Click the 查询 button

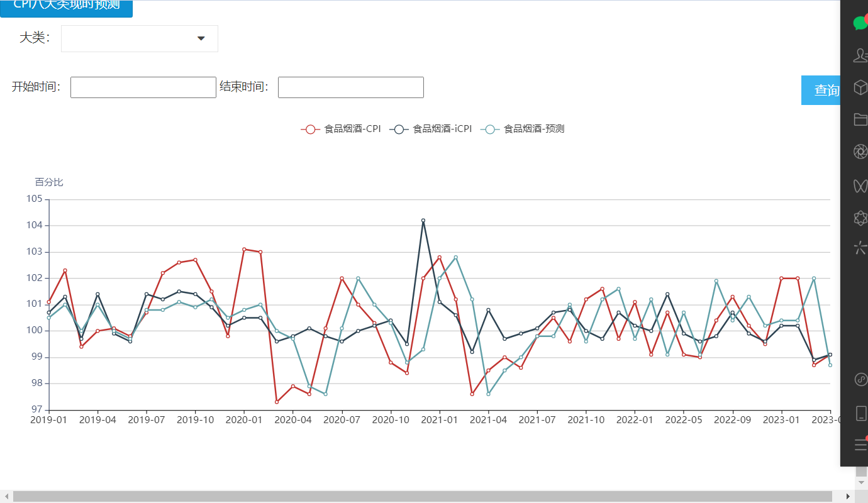coord(821,90)
